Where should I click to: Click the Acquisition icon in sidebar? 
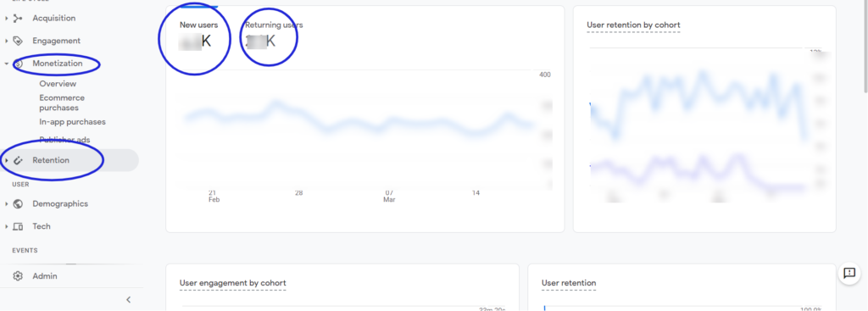(x=18, y=19)
